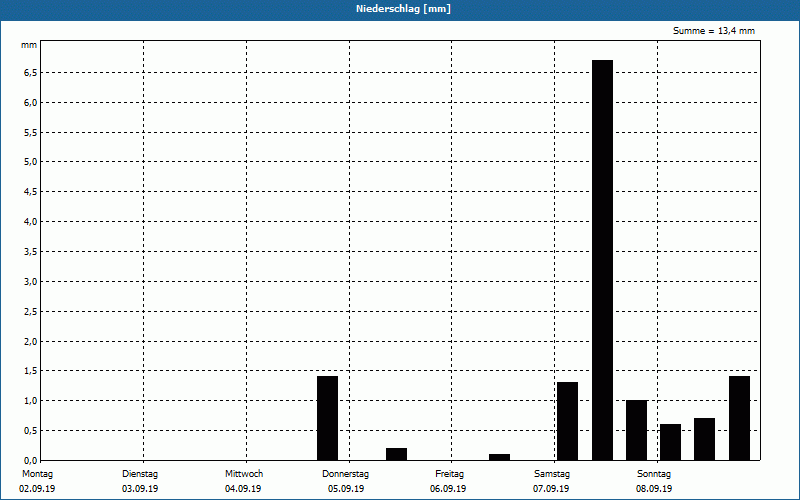Click the 5,0 y-axis value

click(x=31, y=162)
